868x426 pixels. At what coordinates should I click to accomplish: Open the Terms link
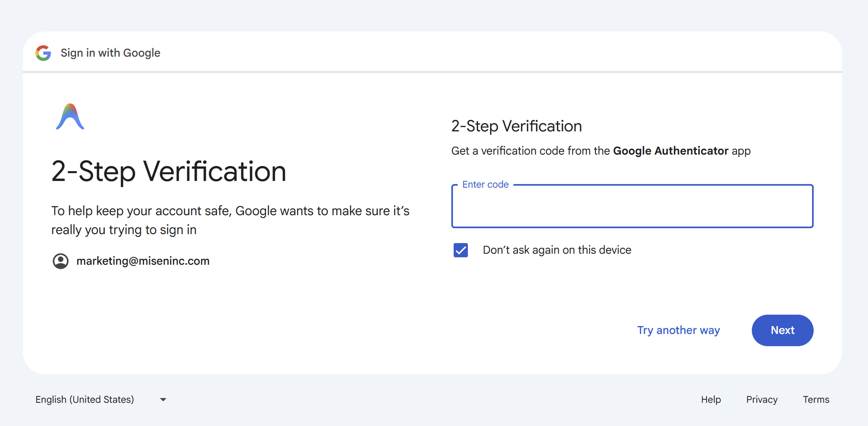pyautogui.click(x=816, y=399)
